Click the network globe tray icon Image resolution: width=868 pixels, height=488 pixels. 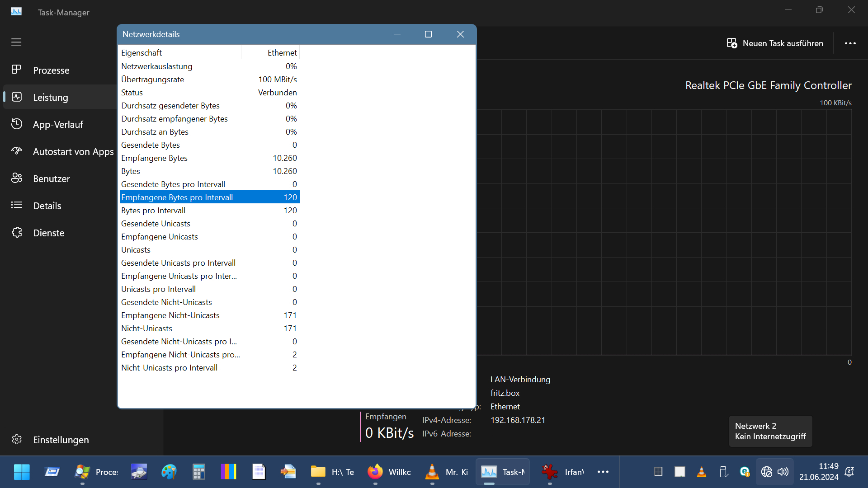(x=766, y=472)
